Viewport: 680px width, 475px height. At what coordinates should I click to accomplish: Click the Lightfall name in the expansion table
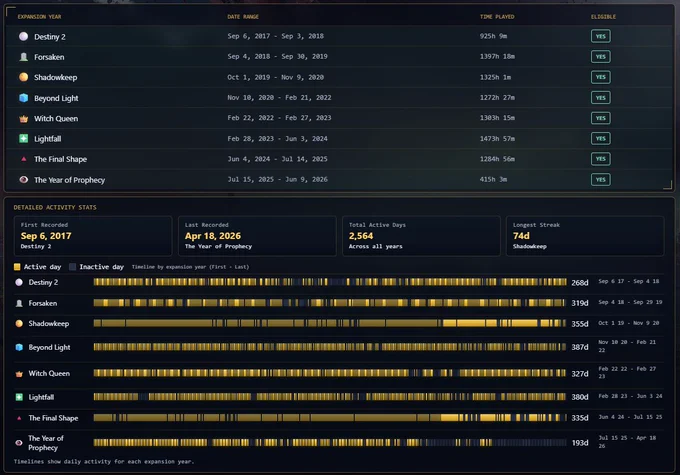pos(48,139)
